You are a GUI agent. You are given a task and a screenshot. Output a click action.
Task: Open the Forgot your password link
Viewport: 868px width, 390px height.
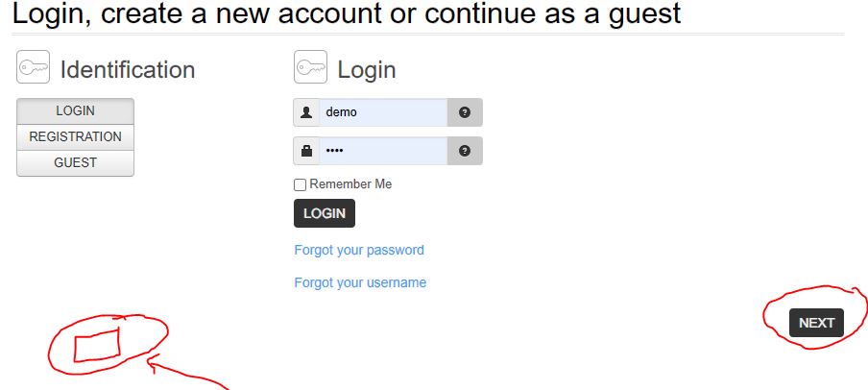[x=359, y=250]
